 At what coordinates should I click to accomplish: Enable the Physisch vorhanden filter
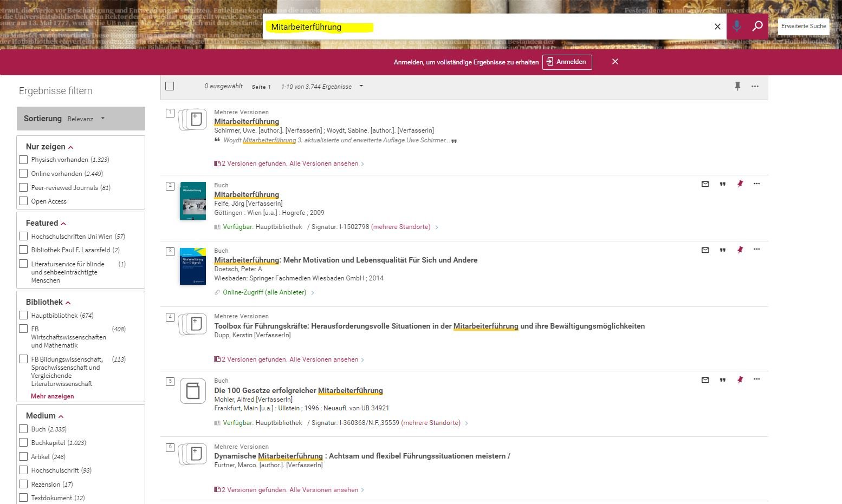[x=23, y=160]
